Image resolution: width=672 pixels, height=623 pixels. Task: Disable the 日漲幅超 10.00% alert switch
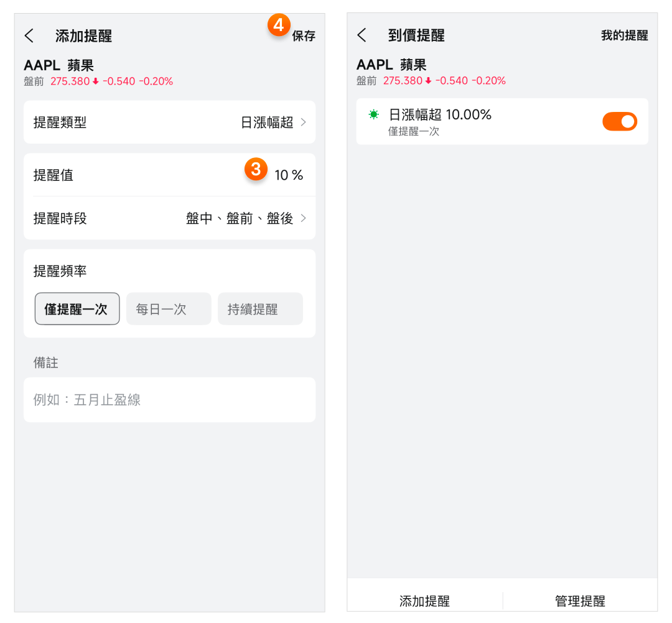pos(619,121)
